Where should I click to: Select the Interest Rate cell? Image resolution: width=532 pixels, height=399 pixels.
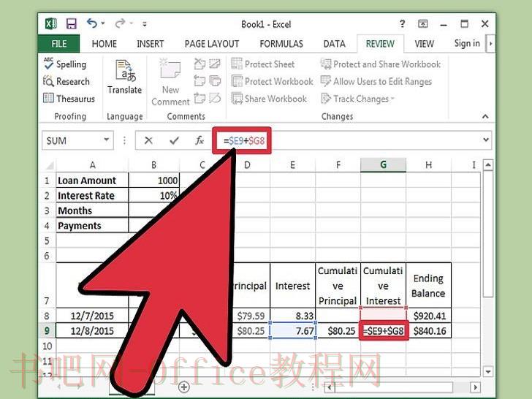[92, 195]
